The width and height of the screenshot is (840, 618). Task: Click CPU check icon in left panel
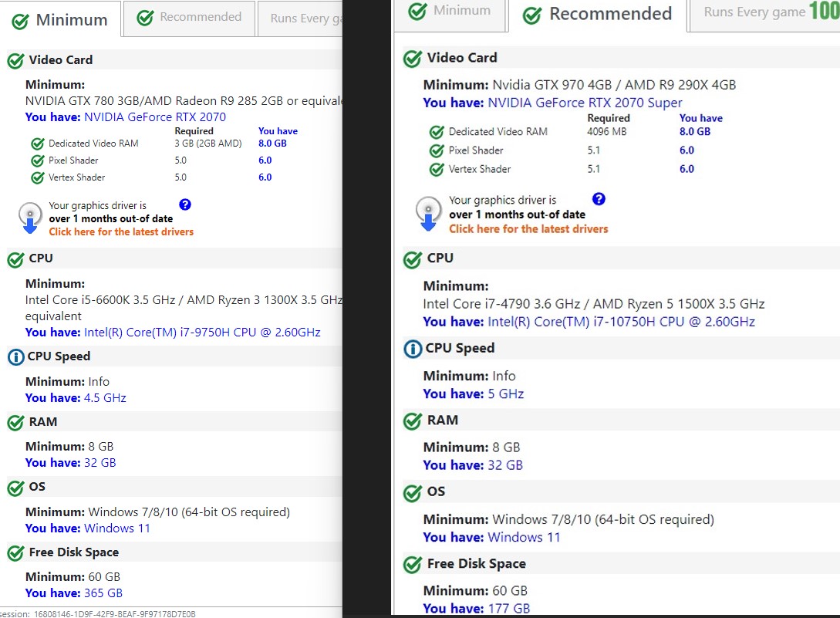coord(15,259)
